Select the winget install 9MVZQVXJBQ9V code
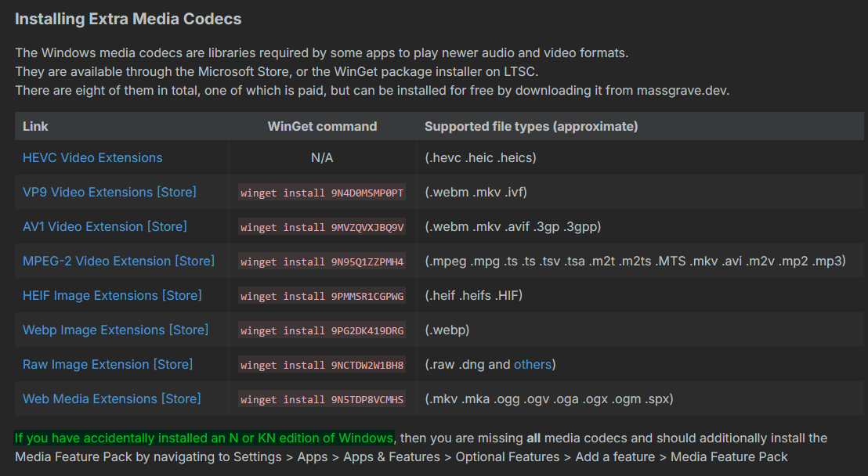Viewport: 868px width, 476px height. tap(322, 227)
